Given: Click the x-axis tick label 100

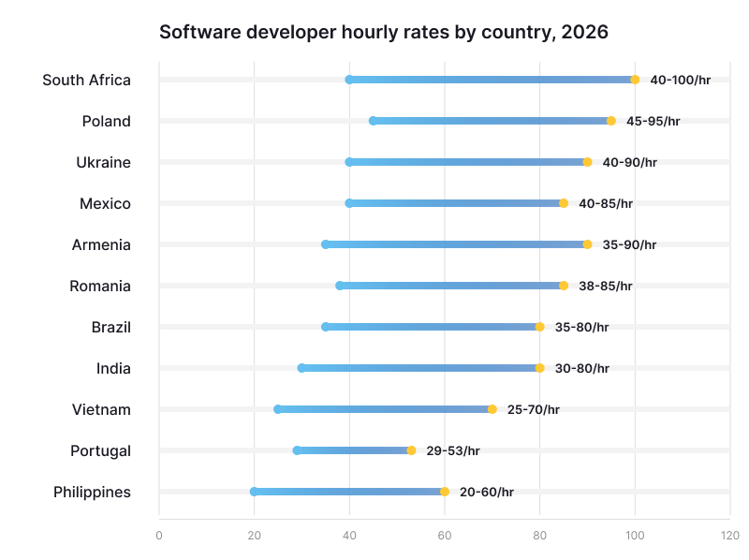Looking at the screenshot, I should pyautogui.click(x=635, y=536).
